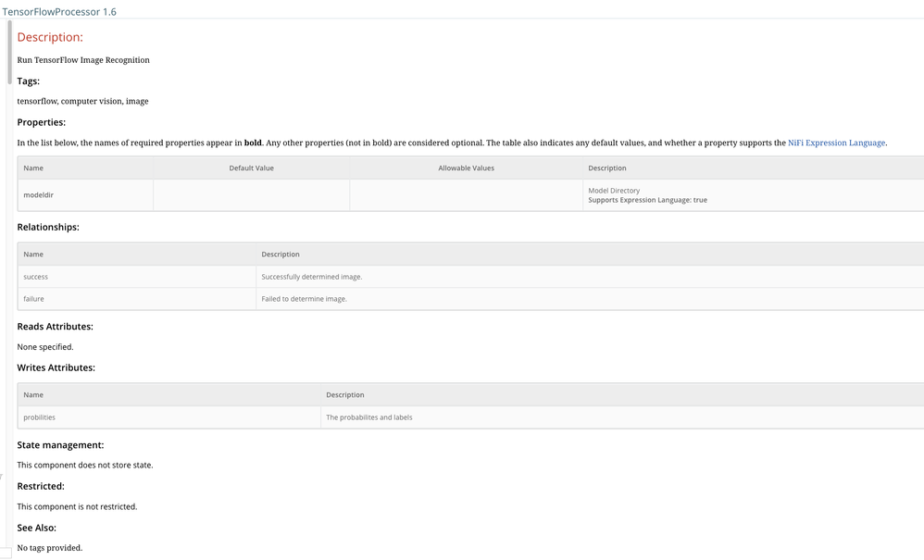Image resolution: width=924 pixels, height=560 pixels.
Task: Click the Restricted: heading
Action: [41, 486]
